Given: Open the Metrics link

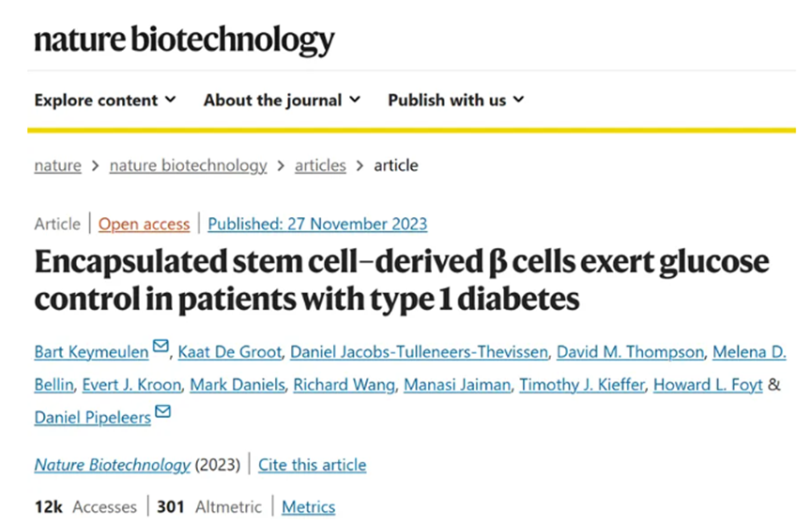Looking at the screenshot, I should pyautogui.click(x=308, y=506).
